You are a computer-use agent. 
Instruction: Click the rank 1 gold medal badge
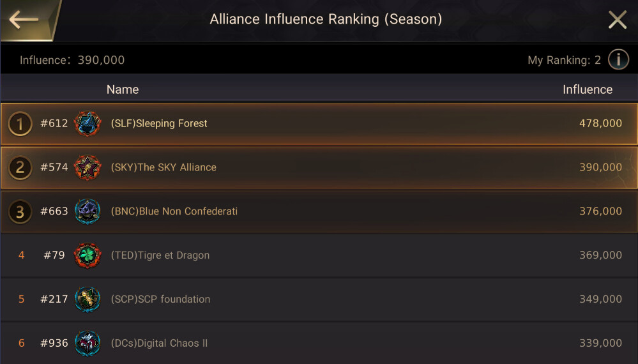click(20, 124)
